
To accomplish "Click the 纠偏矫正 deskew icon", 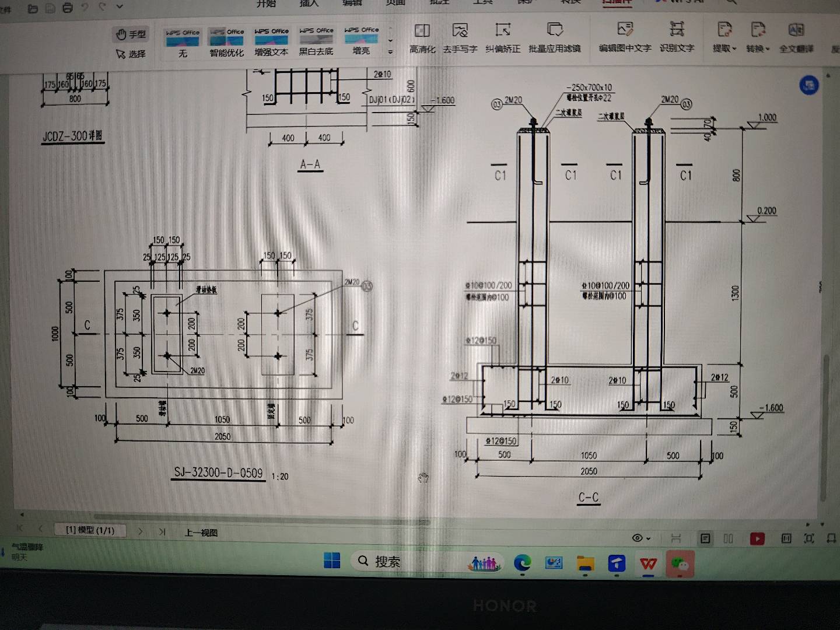I will [503, 38].
